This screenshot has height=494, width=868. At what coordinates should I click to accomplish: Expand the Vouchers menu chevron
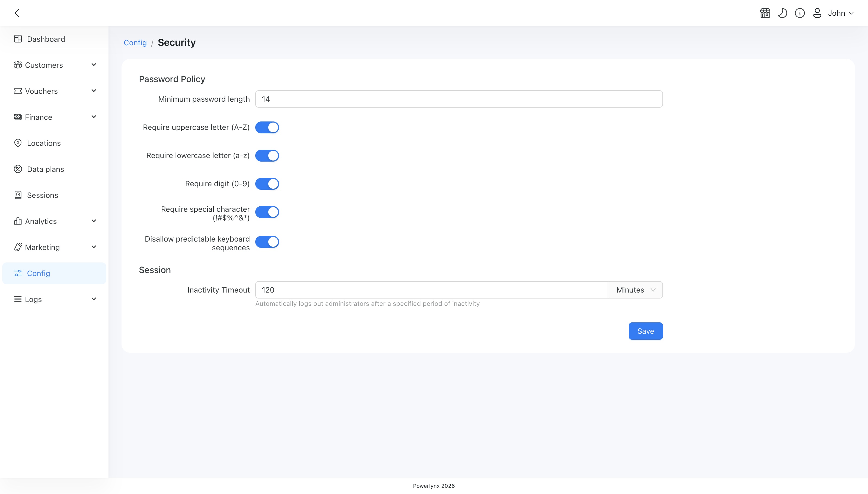tap(94, 91)
